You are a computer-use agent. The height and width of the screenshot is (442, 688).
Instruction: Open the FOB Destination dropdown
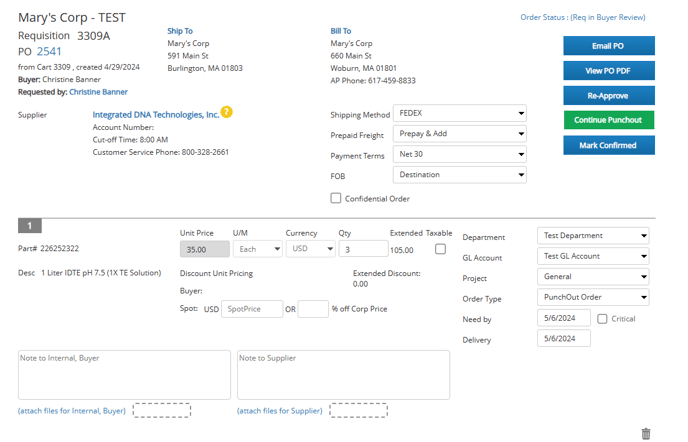(460, 175)
